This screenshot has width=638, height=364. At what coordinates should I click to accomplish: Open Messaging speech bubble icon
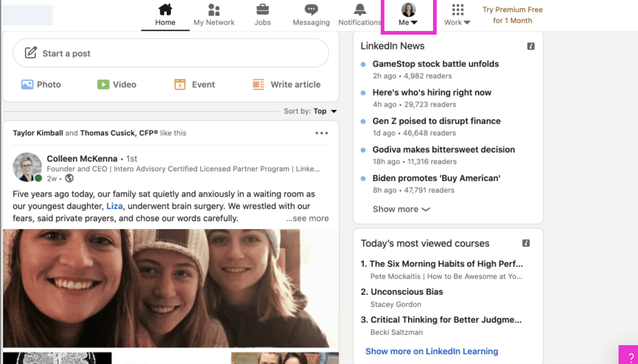pyautogui.click(x=311, y=9)
